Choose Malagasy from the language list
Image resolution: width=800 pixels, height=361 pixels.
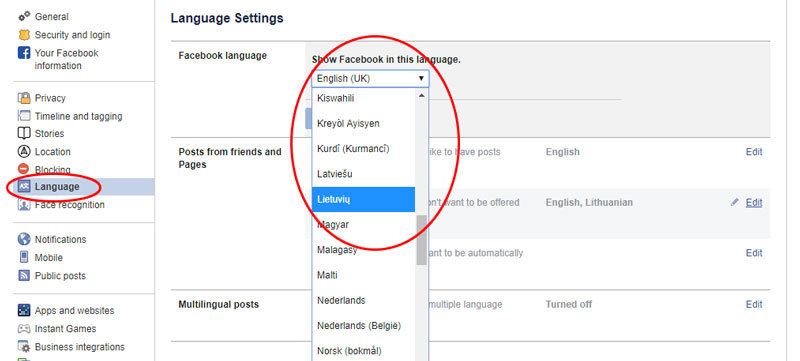click(363, 250)
